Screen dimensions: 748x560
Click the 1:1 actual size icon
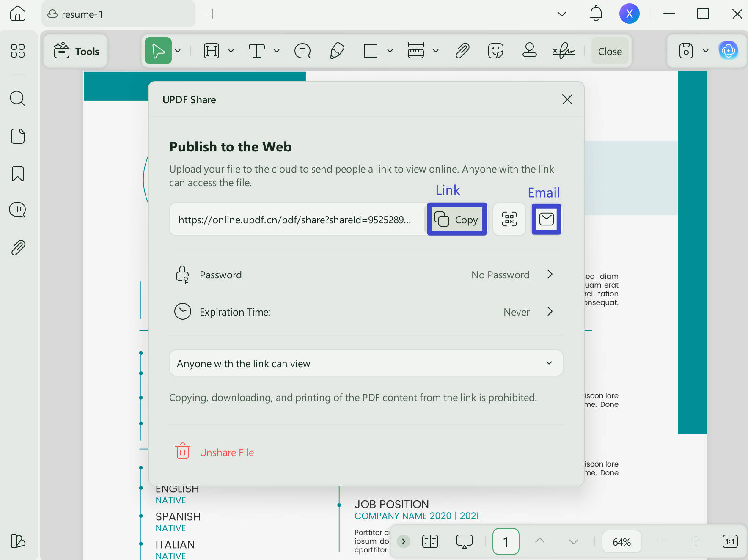pyautogui.click(x=730, y=541)
